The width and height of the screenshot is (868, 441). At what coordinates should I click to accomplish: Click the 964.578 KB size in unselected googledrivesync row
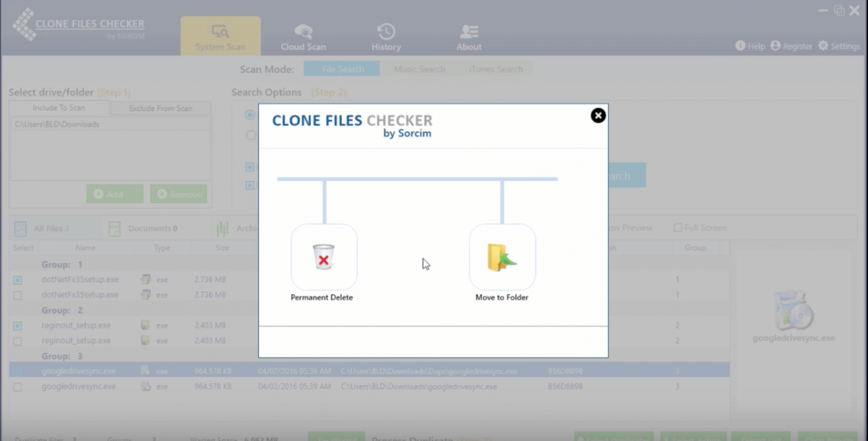click(x=213, y=387)
